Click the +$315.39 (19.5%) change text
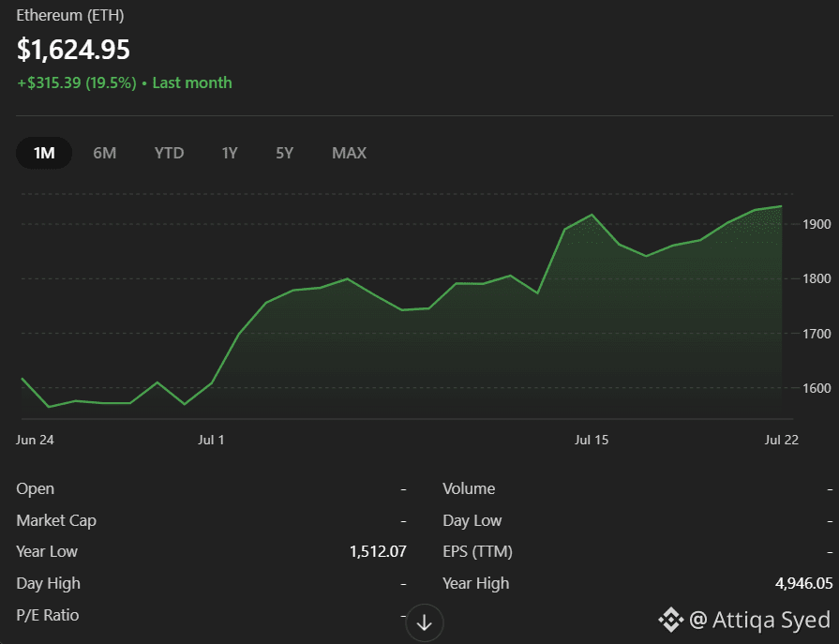This screenshot has width=839, height=644. point(77,82)
